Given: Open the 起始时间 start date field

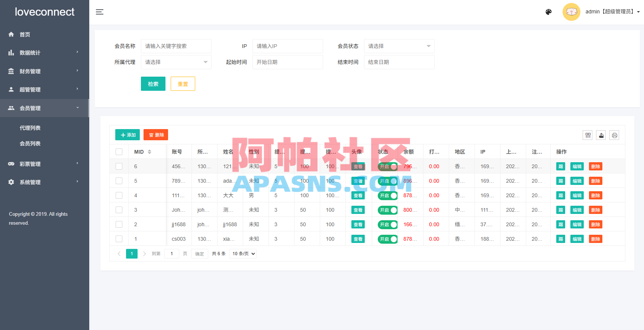Looking at the screenshot, I should pyautogui.click(x=287, y=62).
